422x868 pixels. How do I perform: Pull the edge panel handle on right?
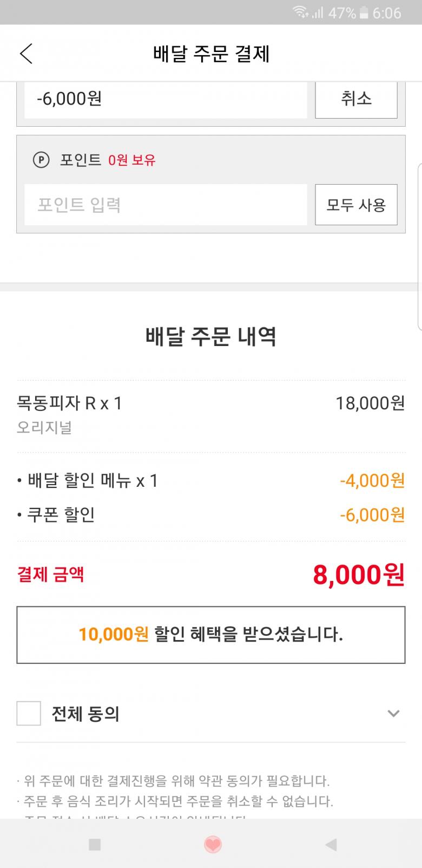[419, 246]
